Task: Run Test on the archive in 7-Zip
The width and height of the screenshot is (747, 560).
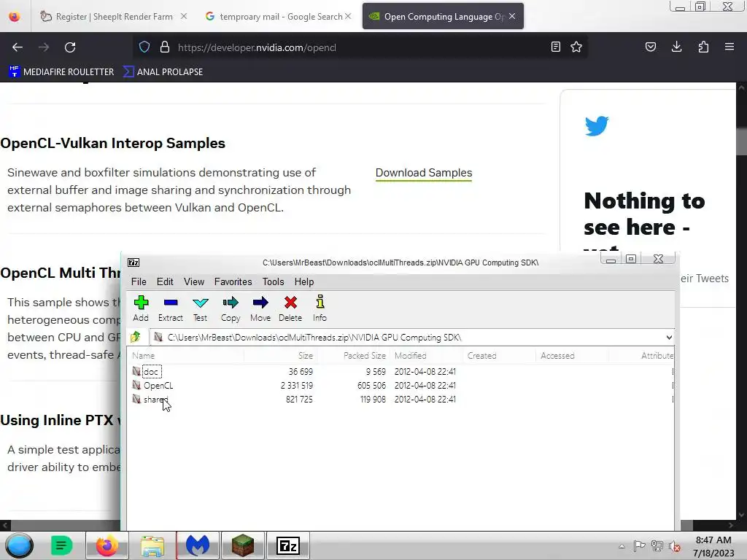Action: click(x=200, y=308)
